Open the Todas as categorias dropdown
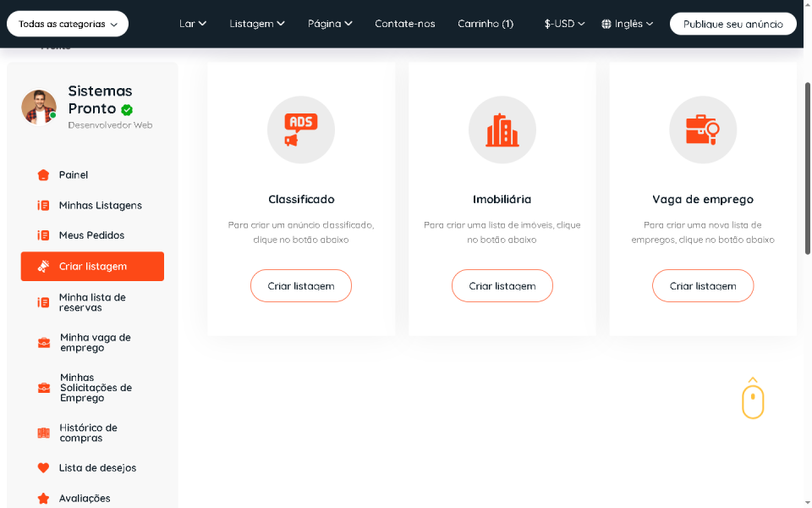Image resolution: width=812 pixels, height=508 pixels. click(x=67, y=24)
